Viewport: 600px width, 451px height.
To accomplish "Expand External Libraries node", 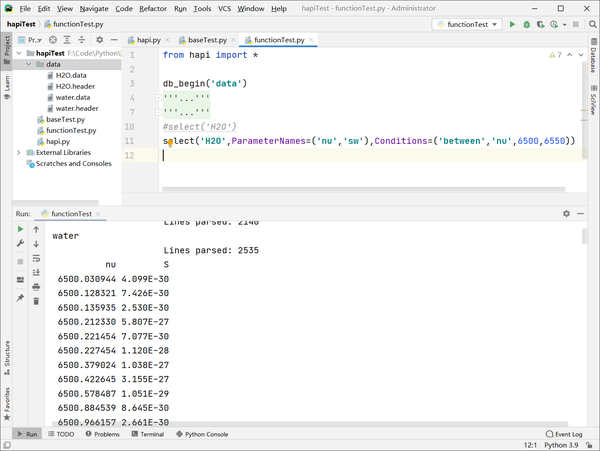I will coord(19,152).
